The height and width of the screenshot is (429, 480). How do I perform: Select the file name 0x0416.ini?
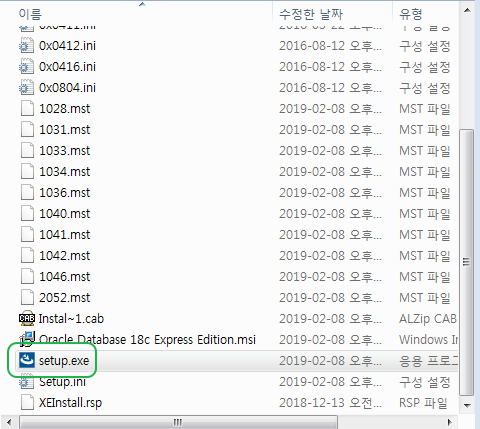click(67, 67)
